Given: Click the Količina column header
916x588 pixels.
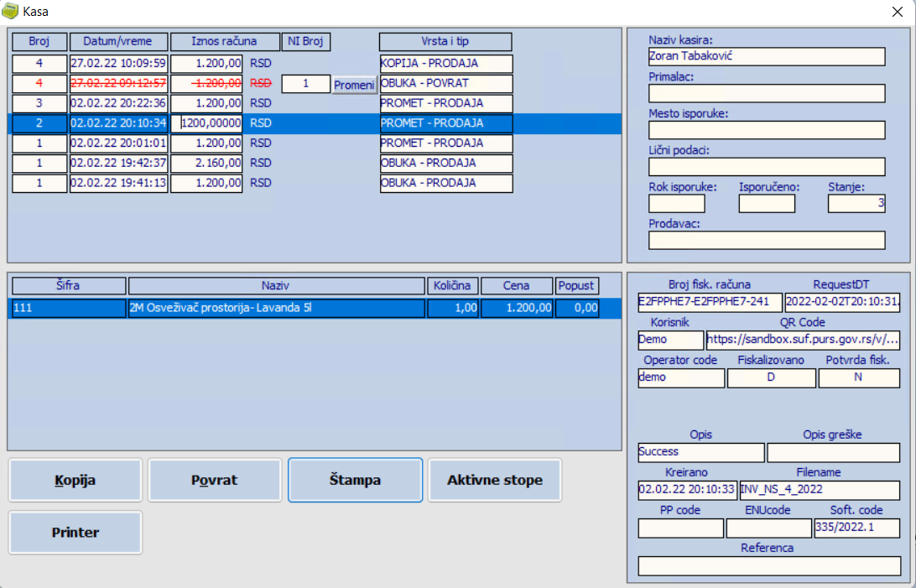Looking at the screenshot, I should pyautogui.click(x=452, y=285).
